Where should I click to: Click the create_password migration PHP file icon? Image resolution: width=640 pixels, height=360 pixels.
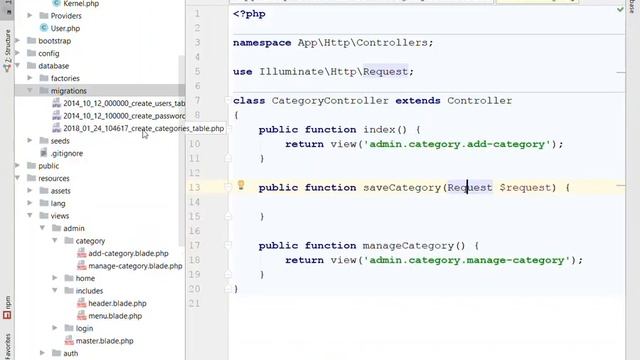tap(56, 116)
